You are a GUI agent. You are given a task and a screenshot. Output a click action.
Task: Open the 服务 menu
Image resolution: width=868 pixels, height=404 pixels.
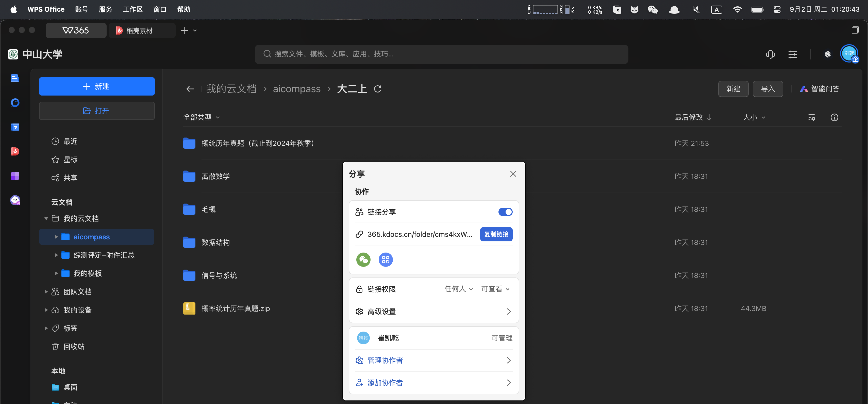(106, 9)
